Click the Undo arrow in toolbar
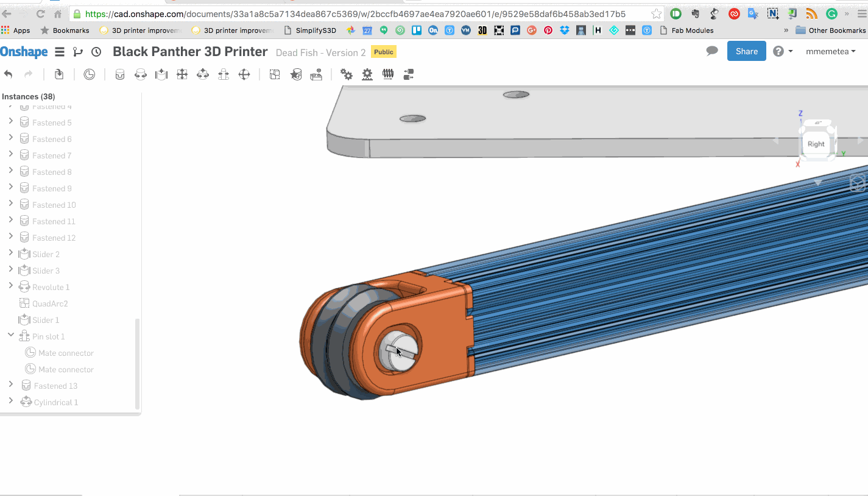The image size is (868, 496). (9, 74)
